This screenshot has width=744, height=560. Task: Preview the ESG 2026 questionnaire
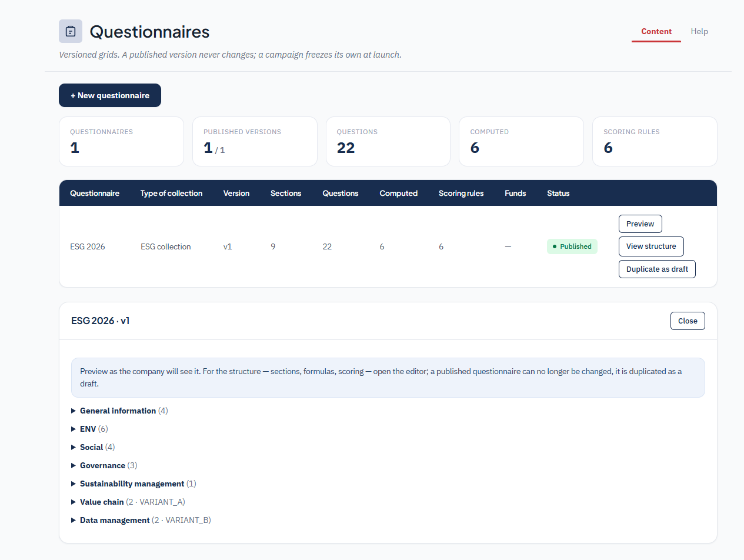click(x=640, y=224)
